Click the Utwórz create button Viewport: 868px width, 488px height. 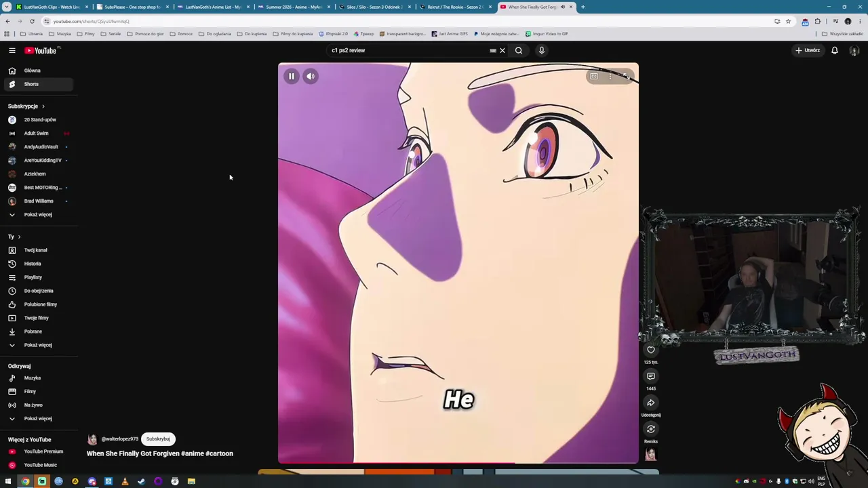click(x=808, y=50)
